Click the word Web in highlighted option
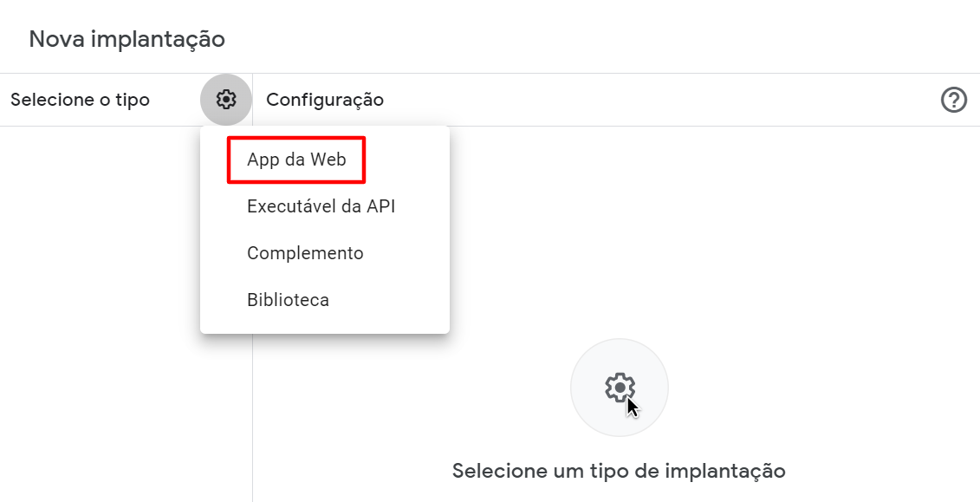 tap(328, 160)
